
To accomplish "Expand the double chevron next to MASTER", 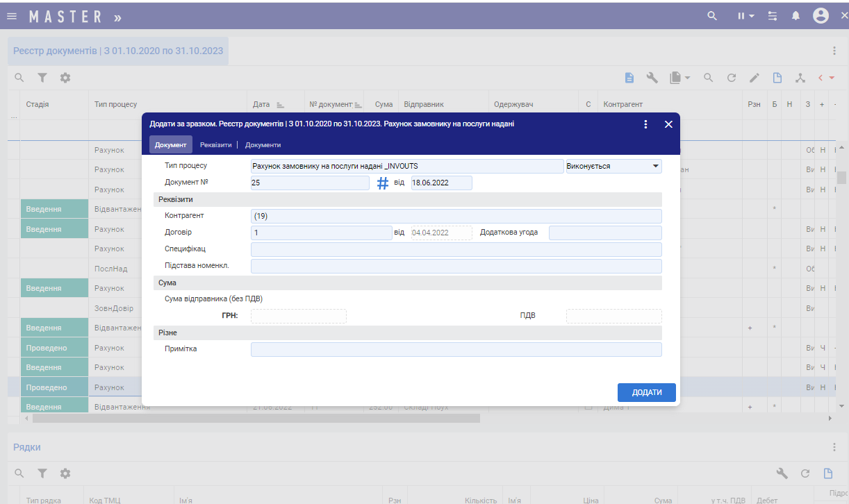I will click(x=117, y=17).
